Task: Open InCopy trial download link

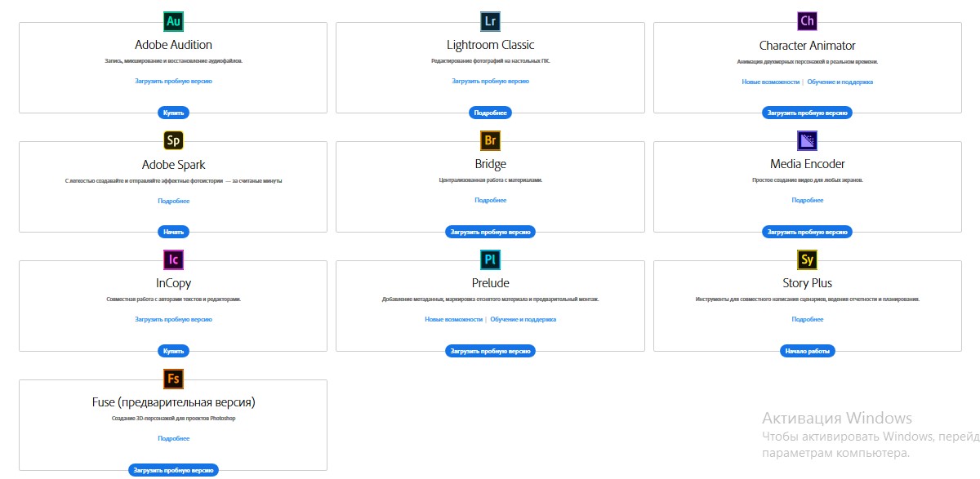Action: (173, 319)
